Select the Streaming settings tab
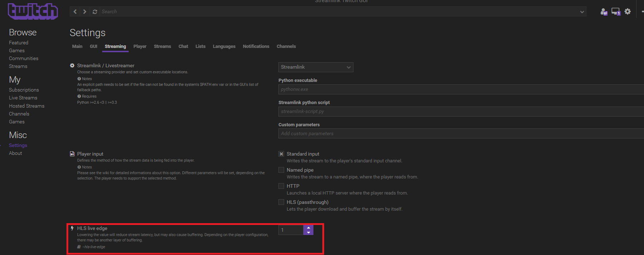Image resolution: width=644 pixels, height=255 pixels. coord(115,46)
